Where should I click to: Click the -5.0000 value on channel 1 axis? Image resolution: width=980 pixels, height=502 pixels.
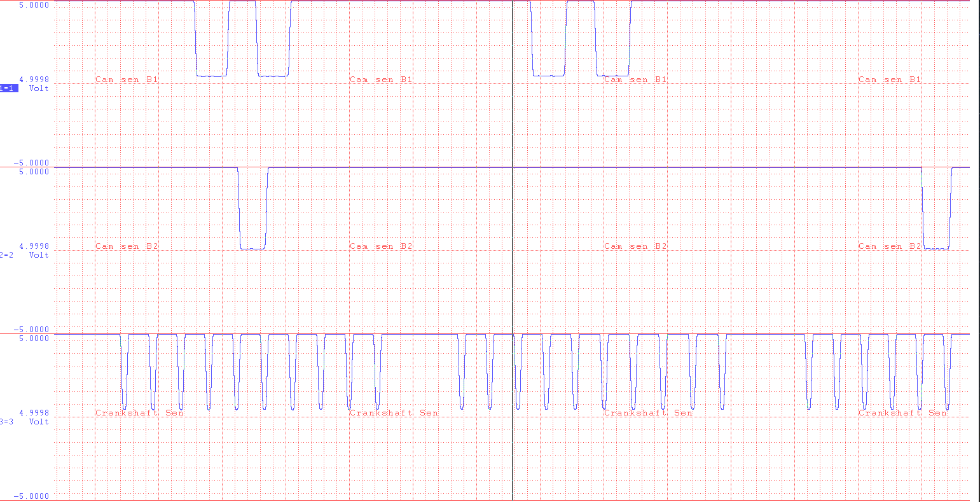click(31, 163)
